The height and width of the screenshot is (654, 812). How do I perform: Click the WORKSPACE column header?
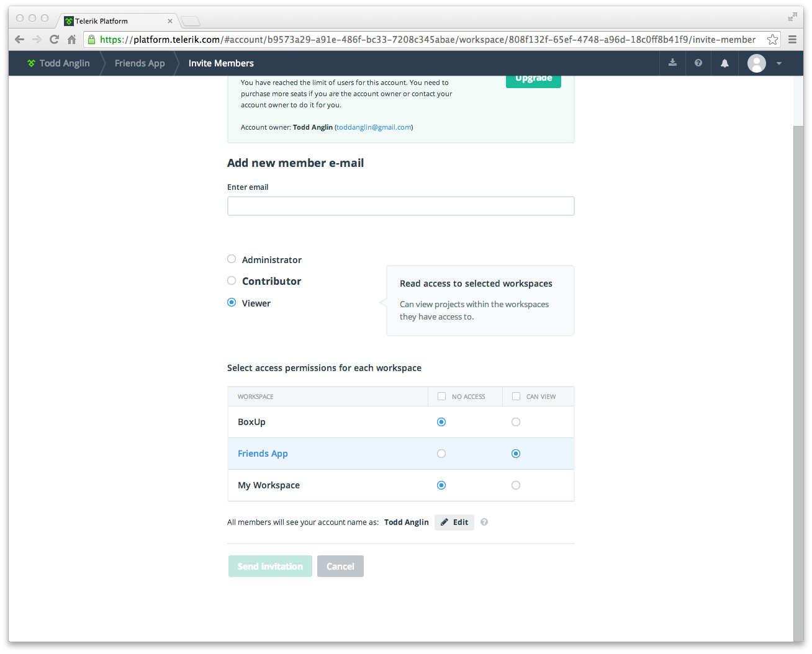pyautogui.click(x=256, y=397)
